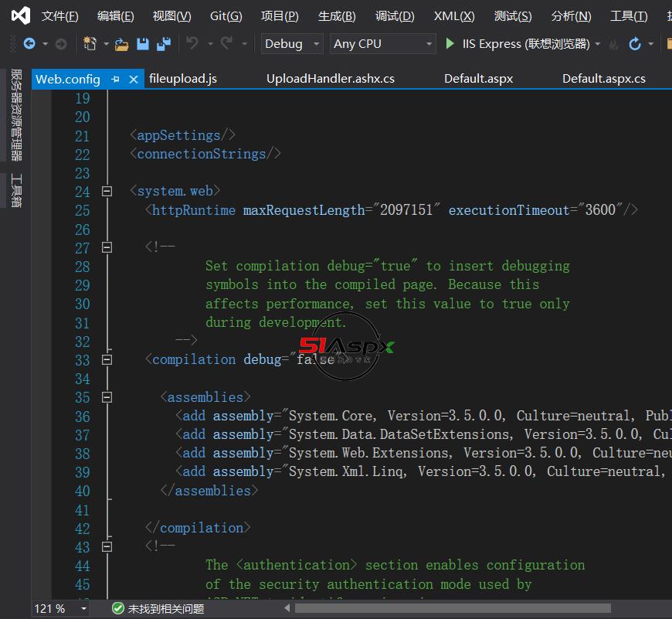The width and height of the screenshot is (672, 619).
Task: Open the 编辑(E) menu
Action: pos(116,16)
